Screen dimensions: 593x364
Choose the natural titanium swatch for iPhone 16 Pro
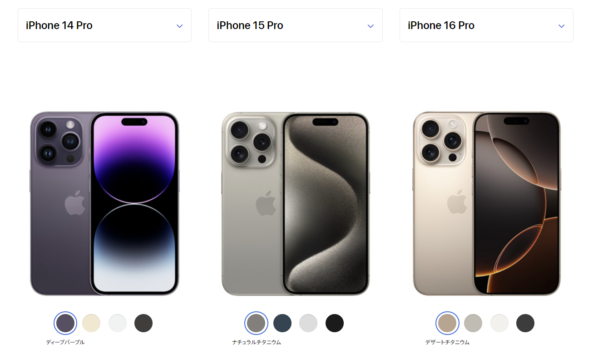(x=473, y=323)
